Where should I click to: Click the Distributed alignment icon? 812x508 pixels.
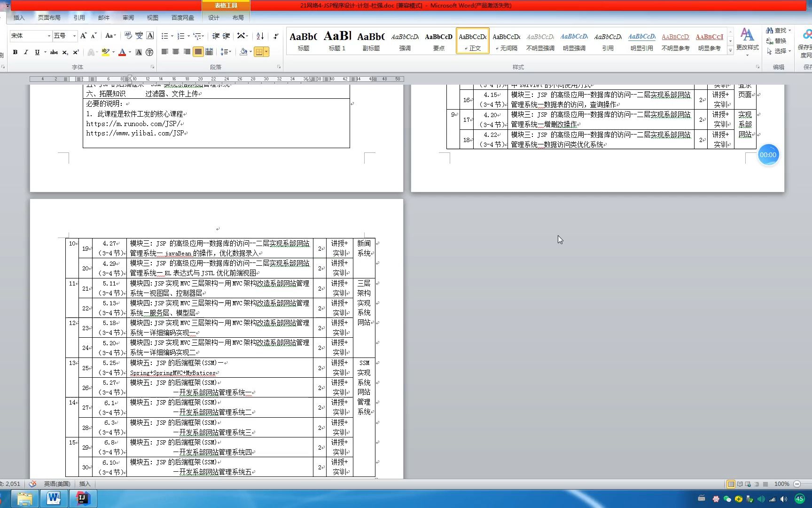(210, 52)
